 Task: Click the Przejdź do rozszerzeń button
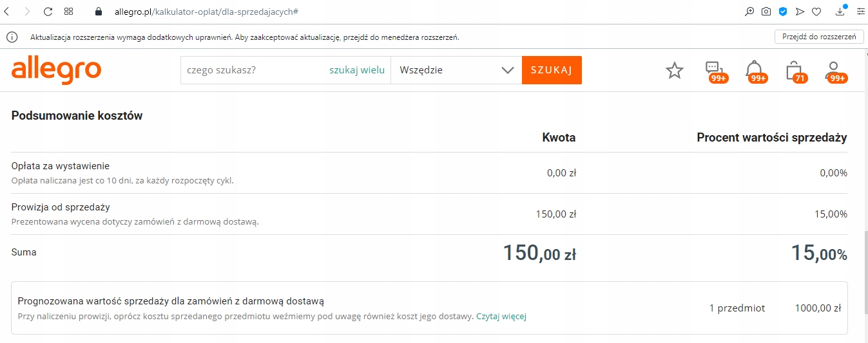[x=819, y=37]
